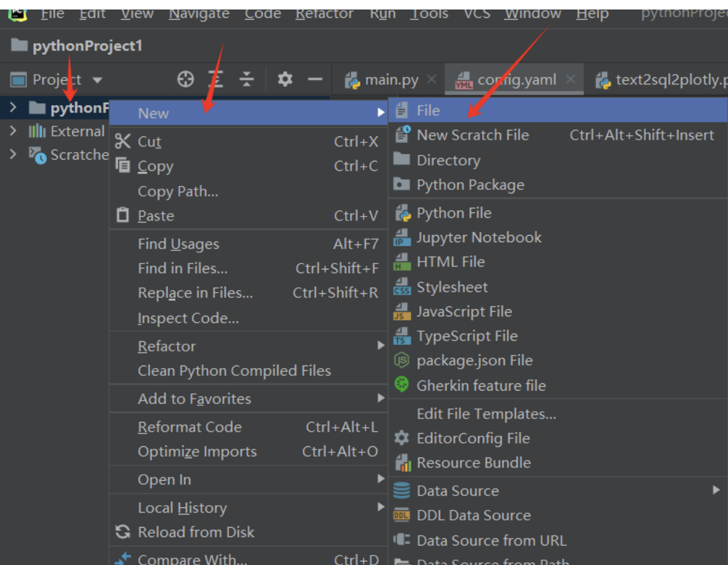Screen dimensions: 728x565
Task: Expand the pythonProject1 root folder arrow
Action: pos(13,107)
